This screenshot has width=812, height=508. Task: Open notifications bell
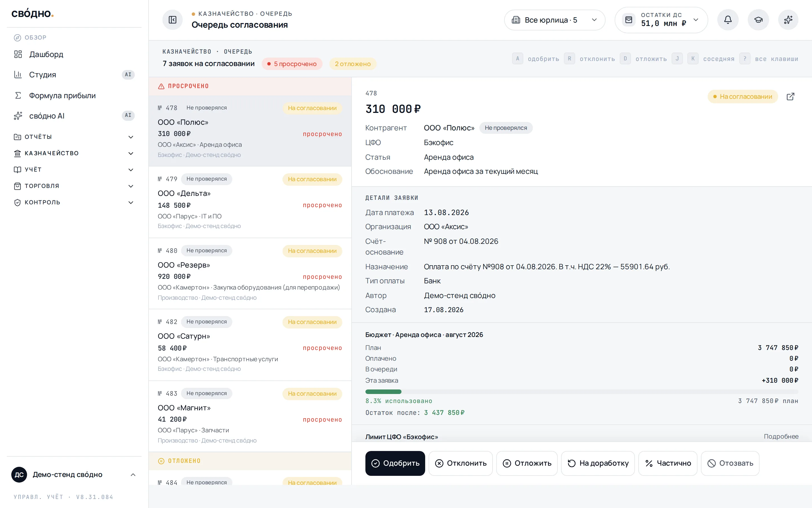(727, 20)
